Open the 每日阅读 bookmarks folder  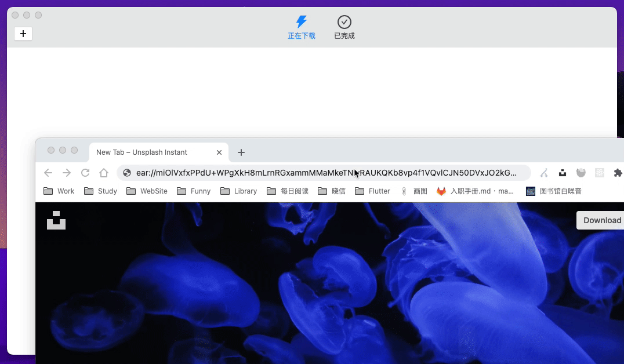pyautogui.click(x=287, y=191)
